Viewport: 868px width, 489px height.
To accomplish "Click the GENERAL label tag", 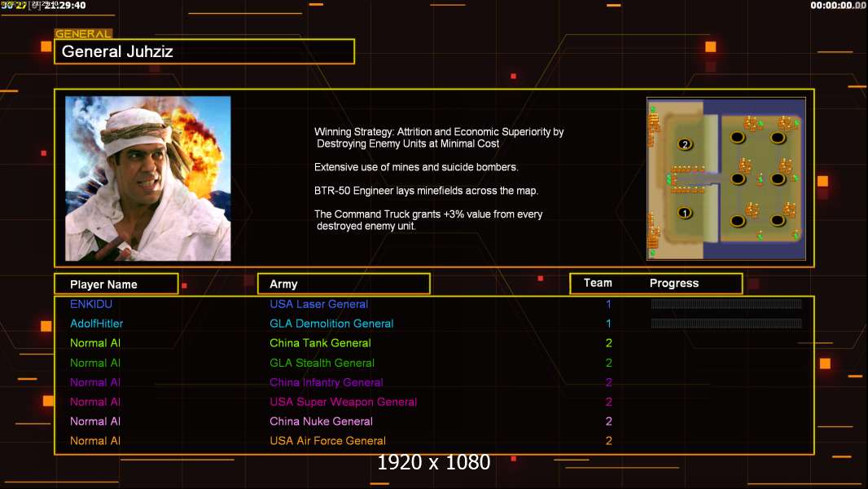I will (x=83, y=33).
